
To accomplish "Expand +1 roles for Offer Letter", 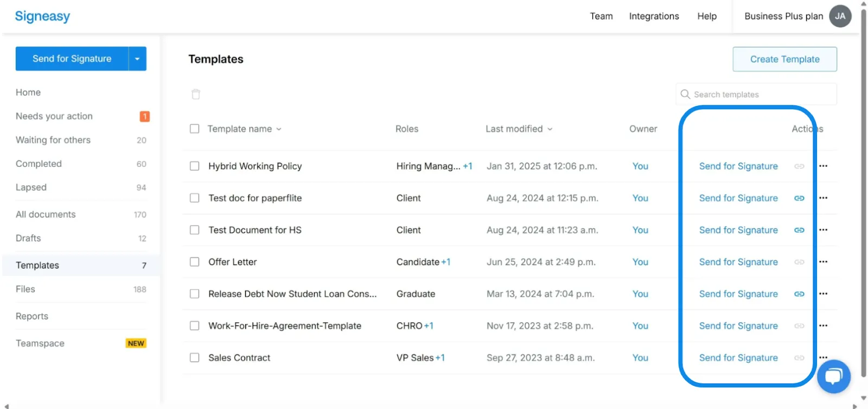I will [446, 262].
